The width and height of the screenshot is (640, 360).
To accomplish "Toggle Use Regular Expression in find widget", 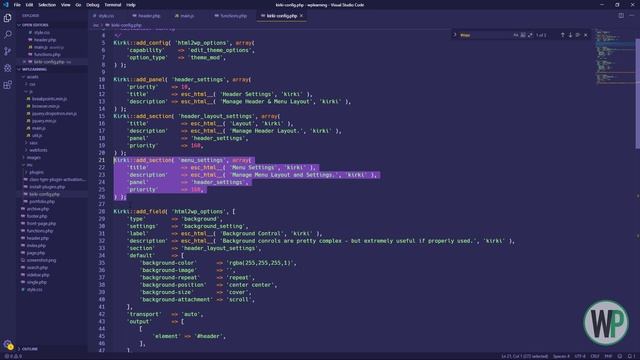I will (530, 35).
